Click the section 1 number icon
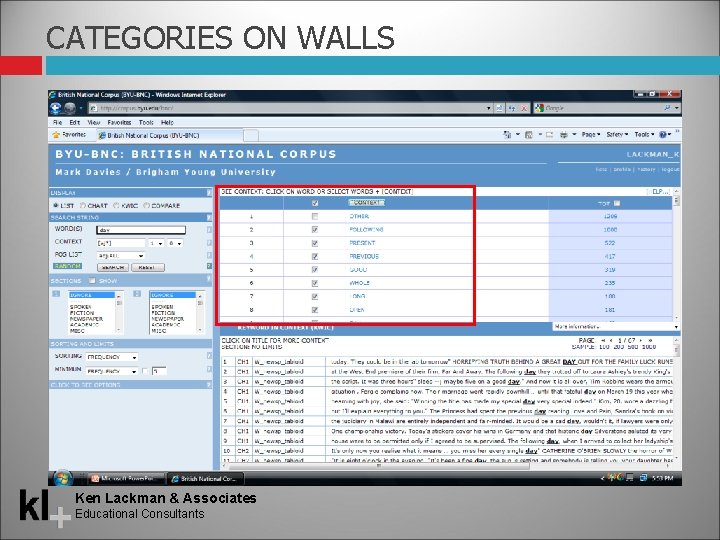 click(x=56, y=294)
